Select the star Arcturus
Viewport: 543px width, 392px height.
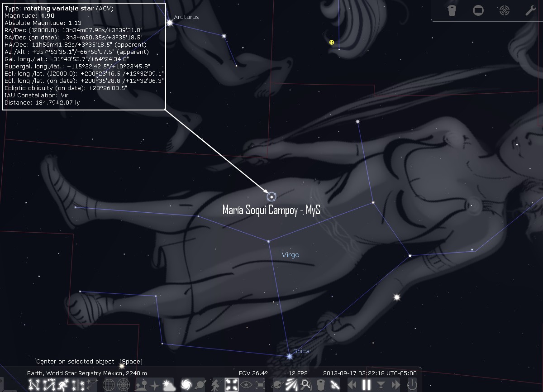tap(170, 22)
